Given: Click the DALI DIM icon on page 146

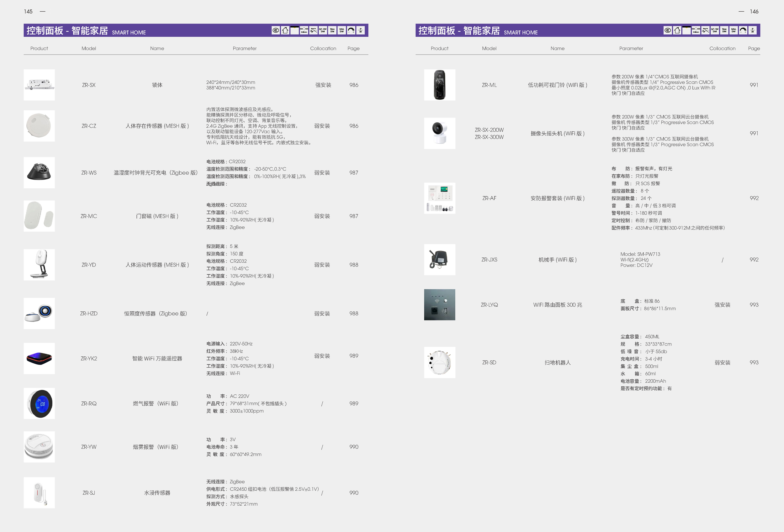Looking at the screenshot, I should click(734, 30).
